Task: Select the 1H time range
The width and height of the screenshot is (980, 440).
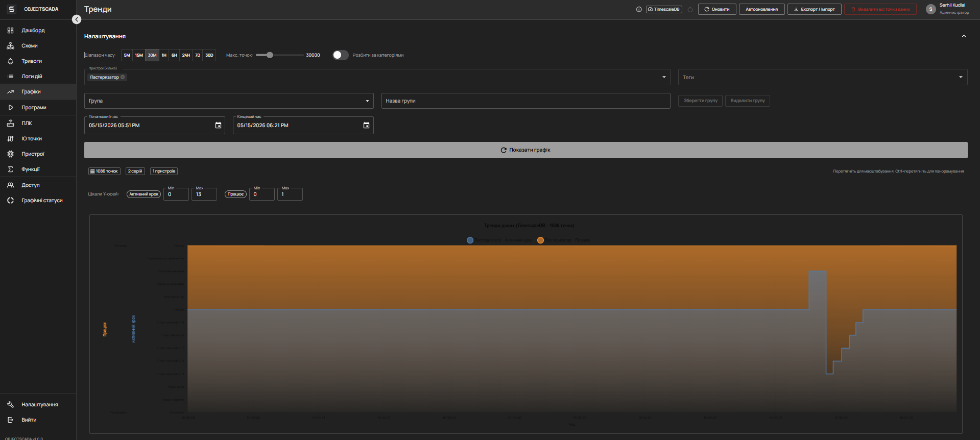Action: point(164,55)
